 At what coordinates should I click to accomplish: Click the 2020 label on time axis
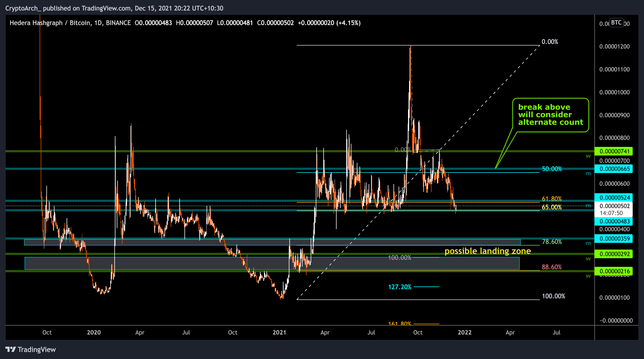pos(94,332)
